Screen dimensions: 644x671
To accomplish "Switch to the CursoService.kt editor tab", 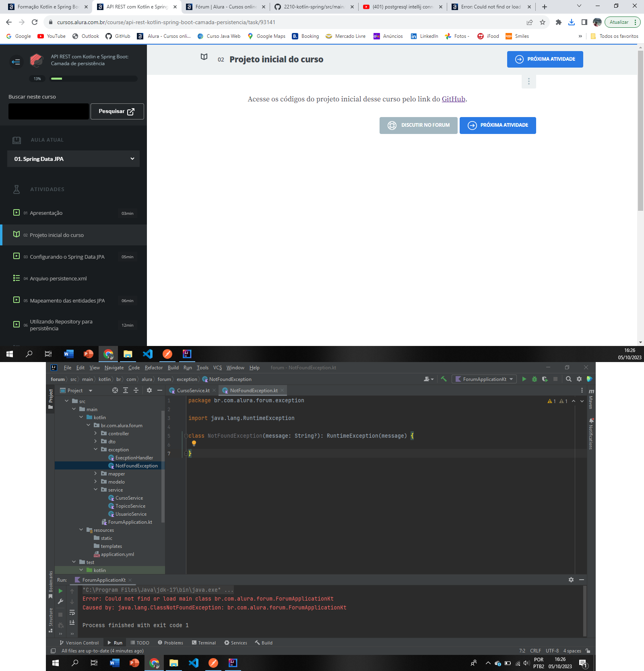I will click(x=193, y=390).
